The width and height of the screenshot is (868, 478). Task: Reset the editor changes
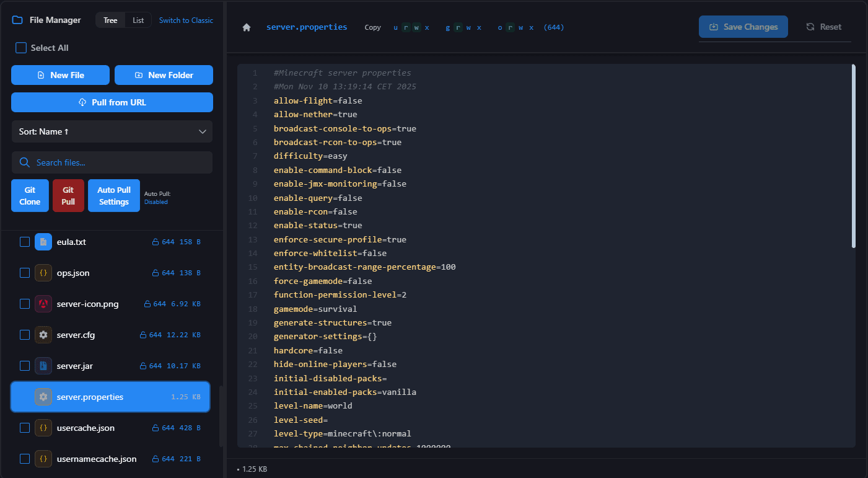[823, 27]
